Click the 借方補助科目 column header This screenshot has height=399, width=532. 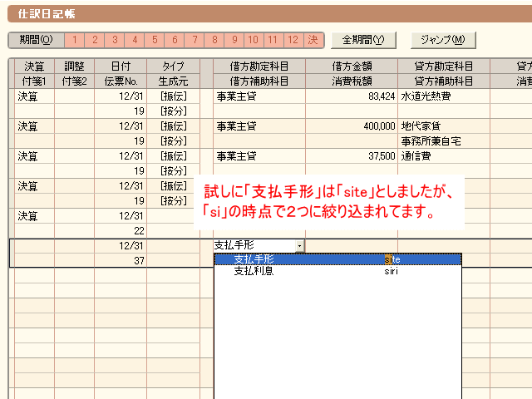pos(259,81)
